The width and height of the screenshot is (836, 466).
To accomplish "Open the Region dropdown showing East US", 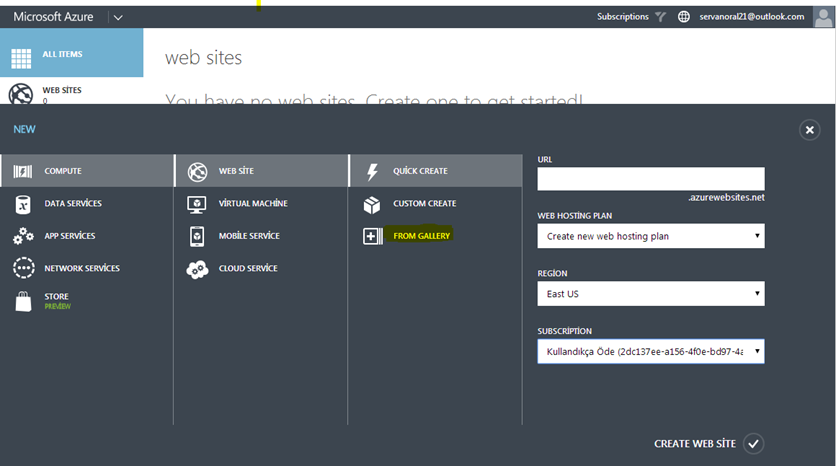I will pyautogui.click(x=650, y=294).
